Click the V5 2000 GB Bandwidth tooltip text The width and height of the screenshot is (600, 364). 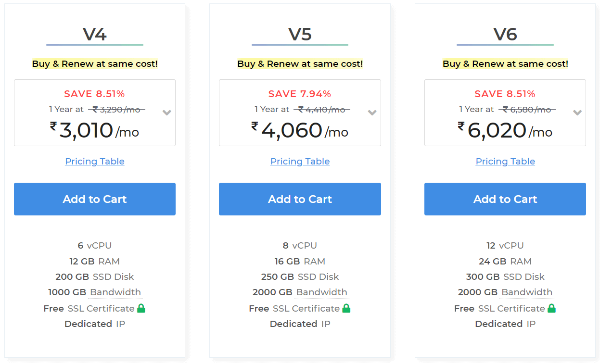pyautogui.click(x=321, y=292)
